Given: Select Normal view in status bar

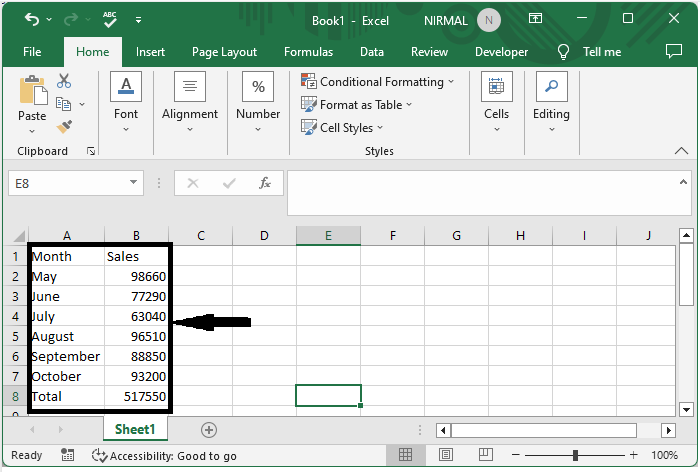Looking at the screenshot, I should coord(406,455).
